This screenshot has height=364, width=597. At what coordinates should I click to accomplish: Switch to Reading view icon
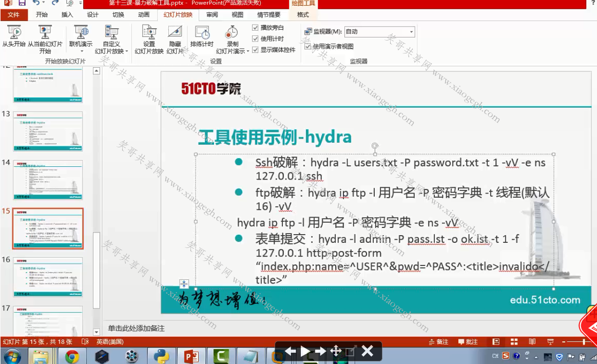coord(532,341)
